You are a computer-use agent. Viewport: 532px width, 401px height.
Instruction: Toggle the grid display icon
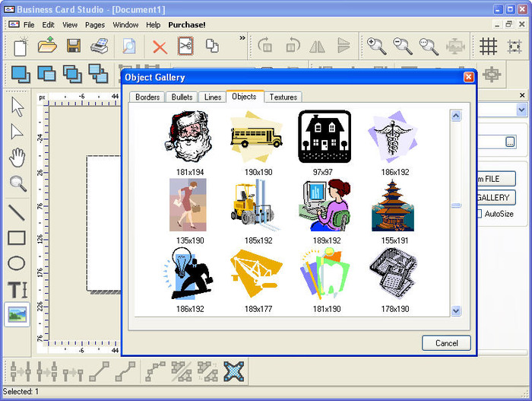tap(488, 46)
